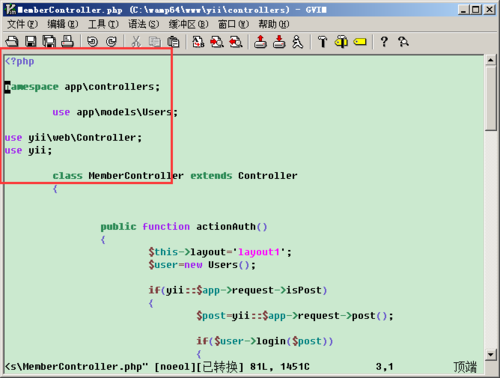500x378 pixels.
Task: Click the Find Next icon
Action: coord(217,42)
